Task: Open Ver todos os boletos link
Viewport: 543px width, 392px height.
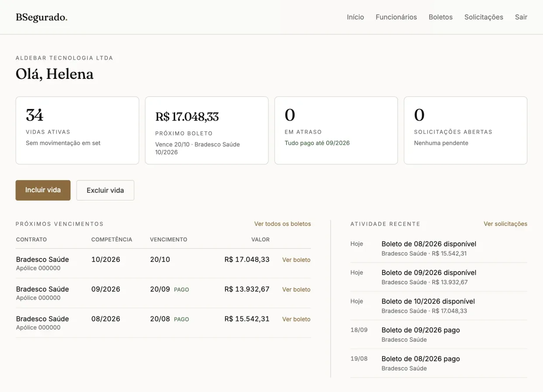Action: tap(282, 224)
